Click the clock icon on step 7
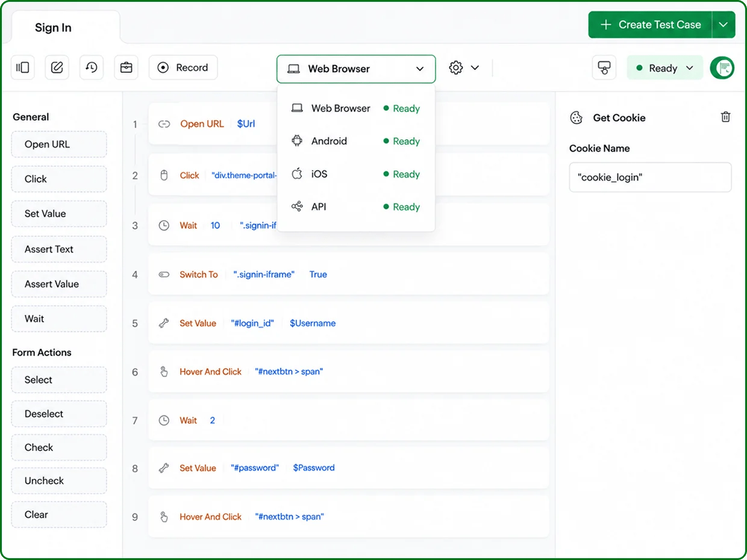Screen dimensions: 747x560 point(164,420)
